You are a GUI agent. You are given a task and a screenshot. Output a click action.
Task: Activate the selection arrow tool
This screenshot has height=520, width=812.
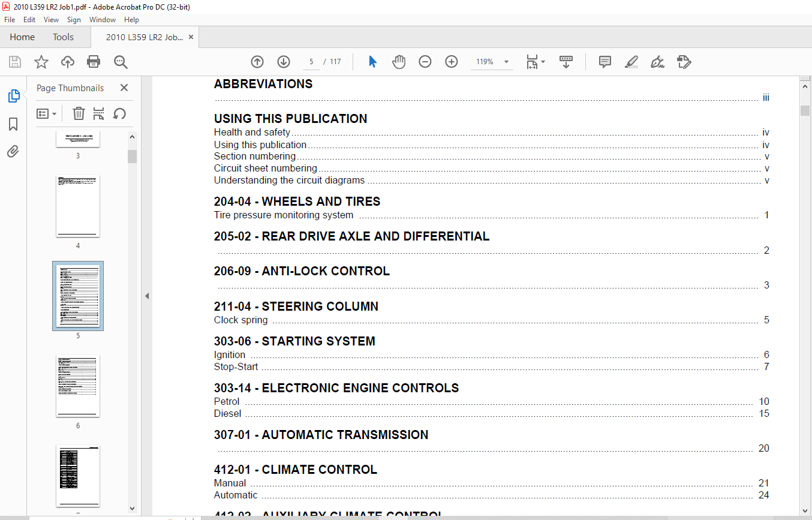point(372,62)
